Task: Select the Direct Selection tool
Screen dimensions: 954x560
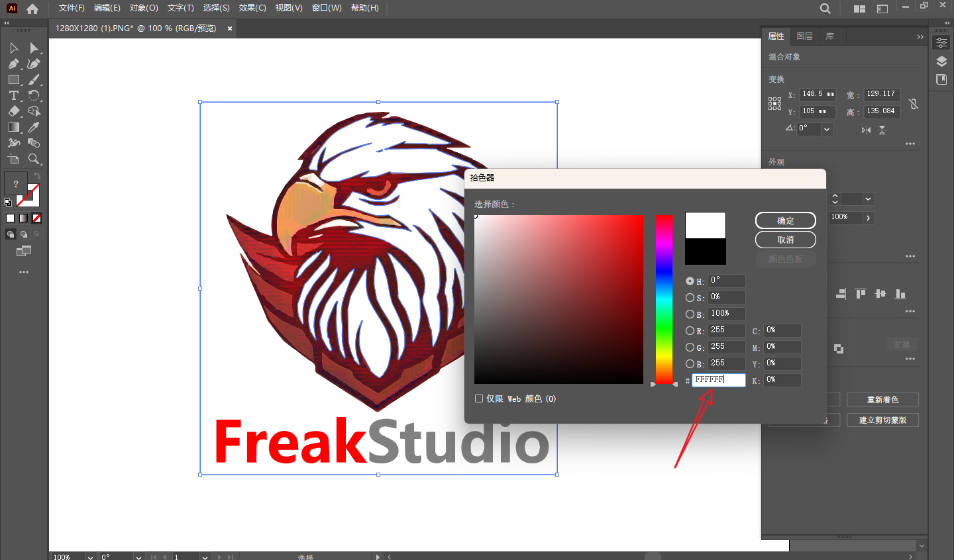Action: pyautogui.click(x=34, y=48)
